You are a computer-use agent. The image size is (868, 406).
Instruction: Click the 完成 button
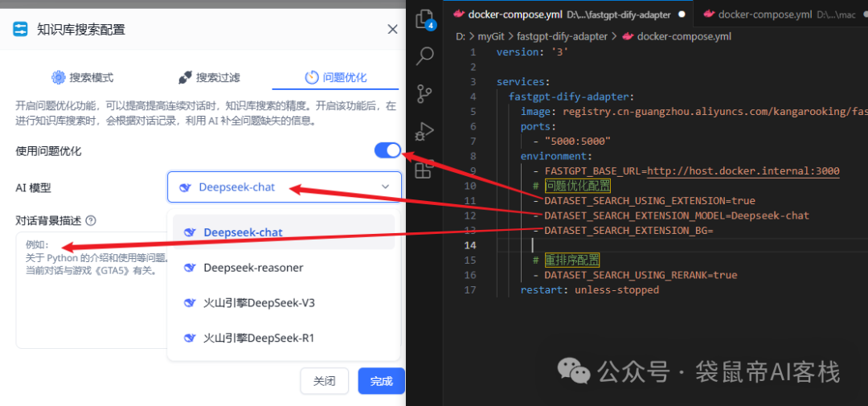(382, 381)
